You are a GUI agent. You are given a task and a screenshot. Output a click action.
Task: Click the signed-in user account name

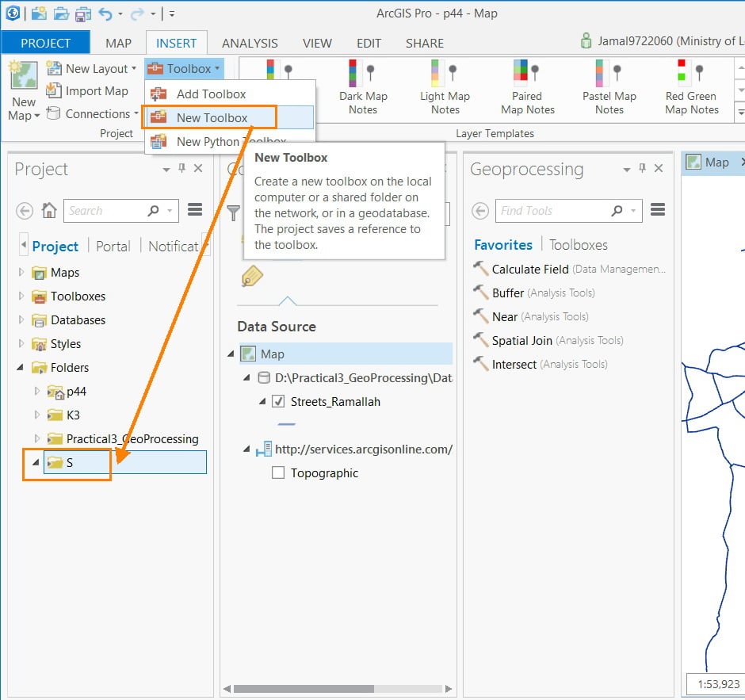[670, 41]
